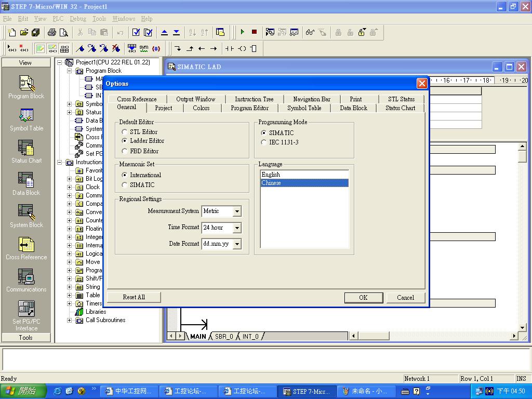Screen dimensions: 532x399
Task: Select the Ladder Editor radio button
Action: pos(125,141)
